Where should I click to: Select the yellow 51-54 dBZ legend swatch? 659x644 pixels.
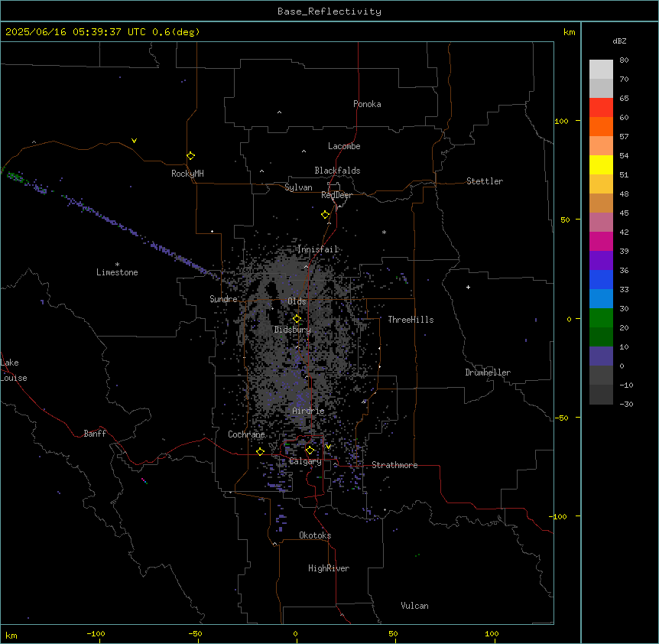pyautogui.click(x=601, y=164)
